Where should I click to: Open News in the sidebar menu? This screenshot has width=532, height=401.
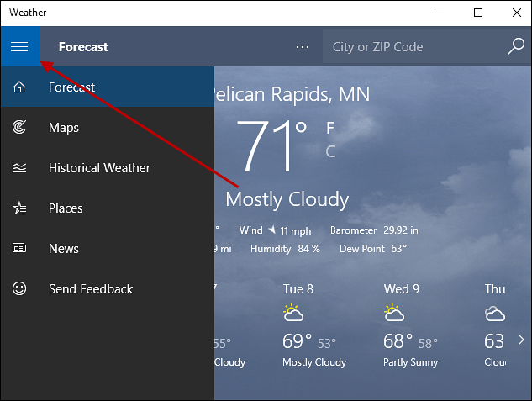[x=108, y=248]
